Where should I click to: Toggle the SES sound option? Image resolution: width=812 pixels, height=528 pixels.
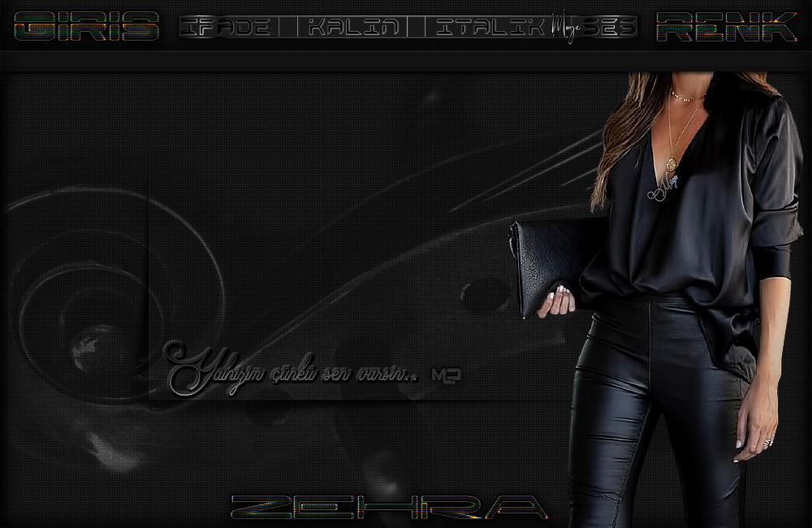tap(609, 28)
